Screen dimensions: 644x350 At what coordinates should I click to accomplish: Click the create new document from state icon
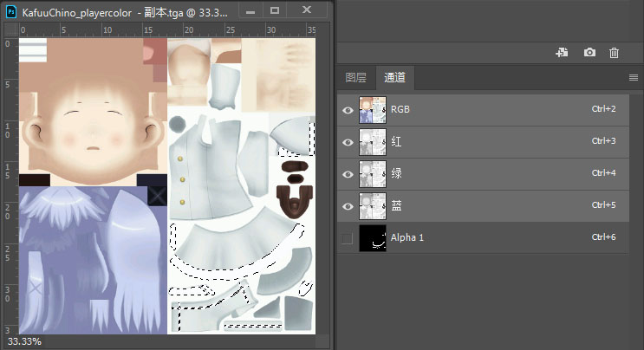[562, 53]
